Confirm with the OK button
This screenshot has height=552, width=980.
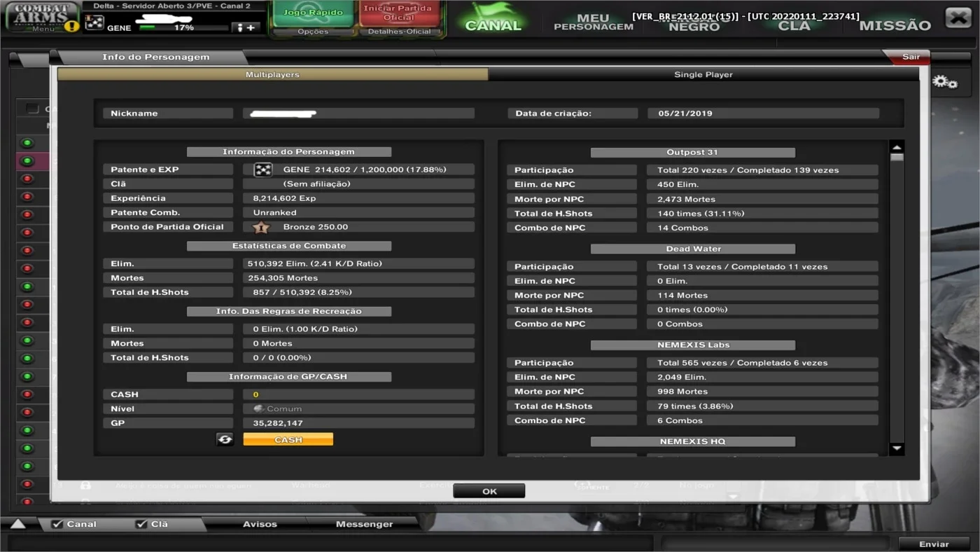489,491
